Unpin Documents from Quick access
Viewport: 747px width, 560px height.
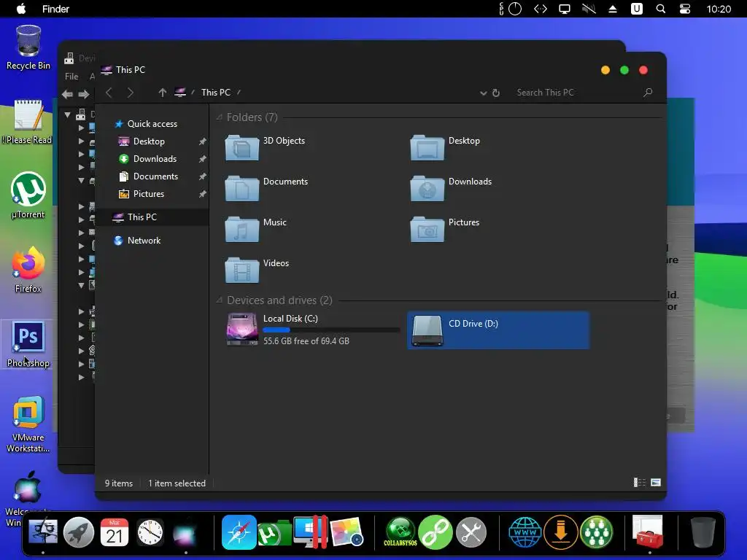[x=203, y=176]
